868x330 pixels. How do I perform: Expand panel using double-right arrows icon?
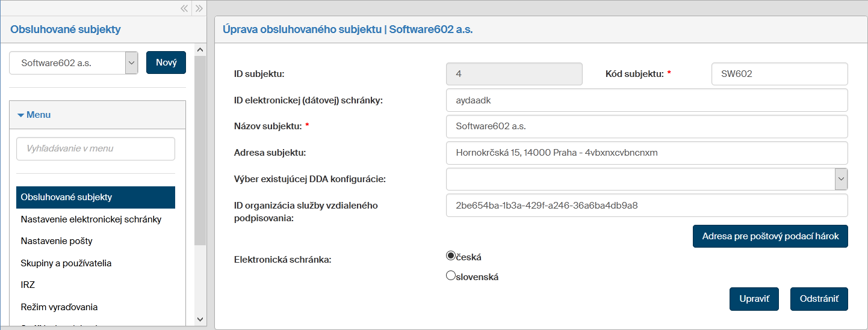coord(200,8)
